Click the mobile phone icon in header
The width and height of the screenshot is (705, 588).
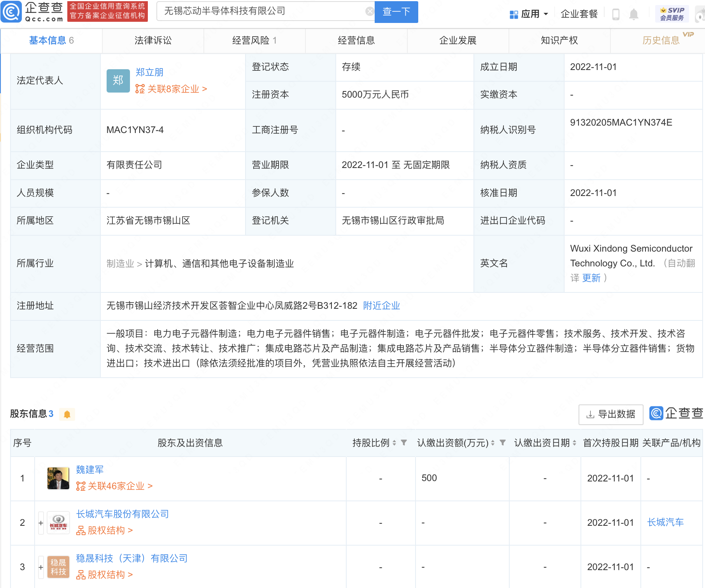tap(617, 14)
